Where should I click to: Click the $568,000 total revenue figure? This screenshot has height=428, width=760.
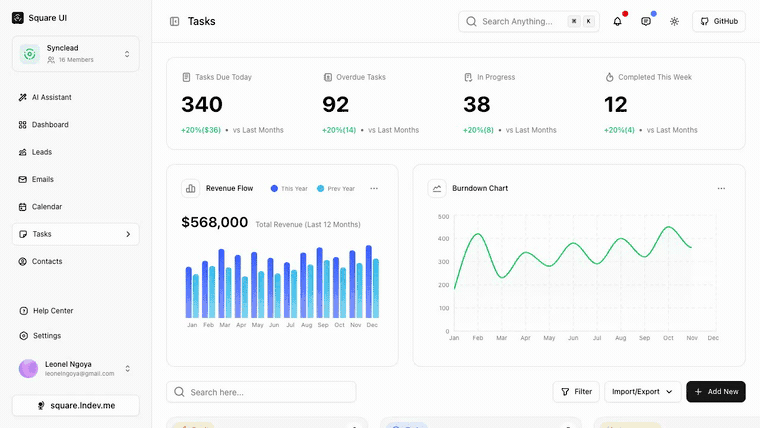214,222
